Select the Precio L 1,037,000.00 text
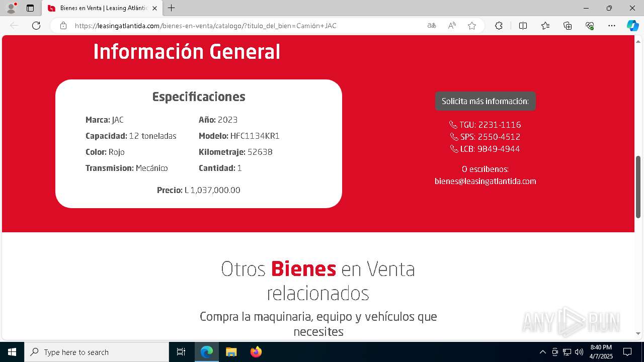 [199, 190]
